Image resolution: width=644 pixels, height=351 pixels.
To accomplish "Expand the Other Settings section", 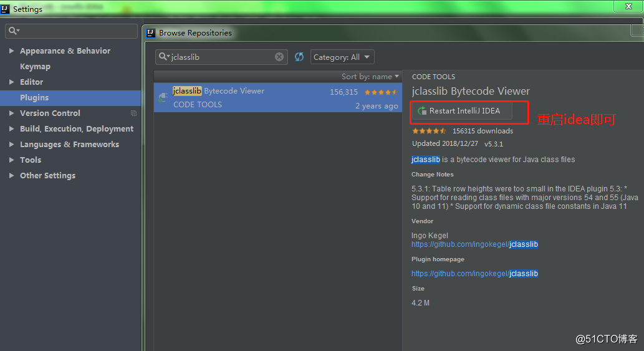I will (11, 176).
